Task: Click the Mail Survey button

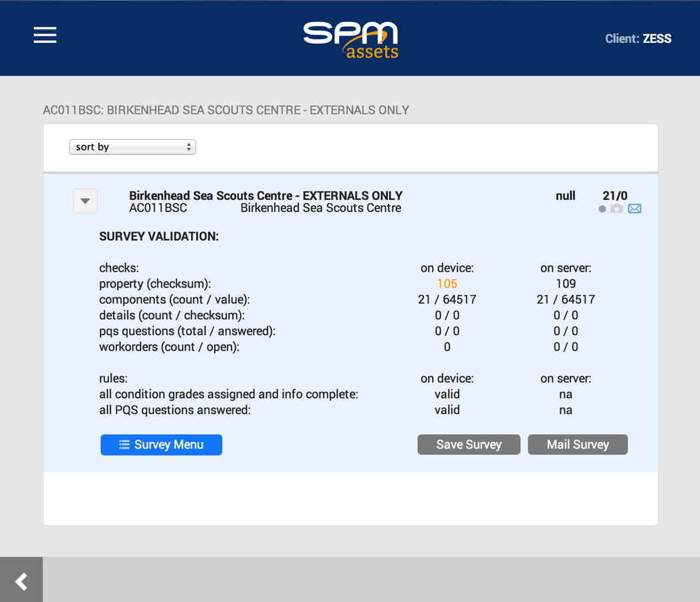Action: 578,445
